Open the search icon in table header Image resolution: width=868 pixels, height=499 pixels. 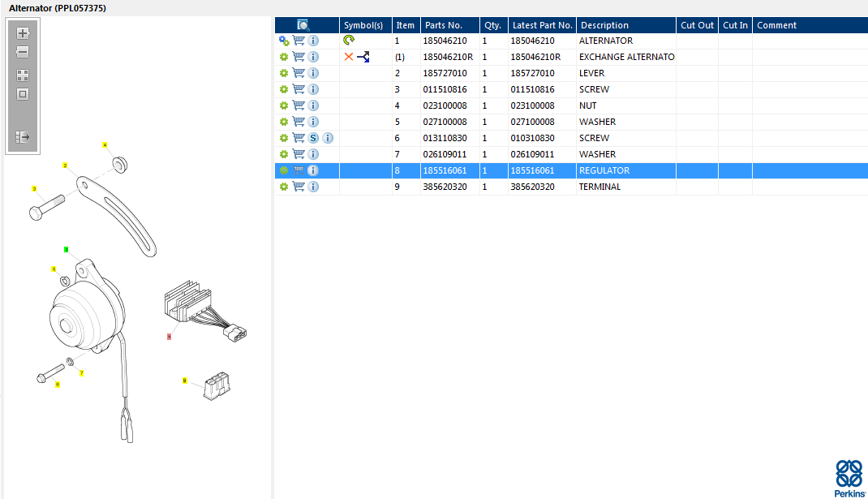click(x=303, y=25)
